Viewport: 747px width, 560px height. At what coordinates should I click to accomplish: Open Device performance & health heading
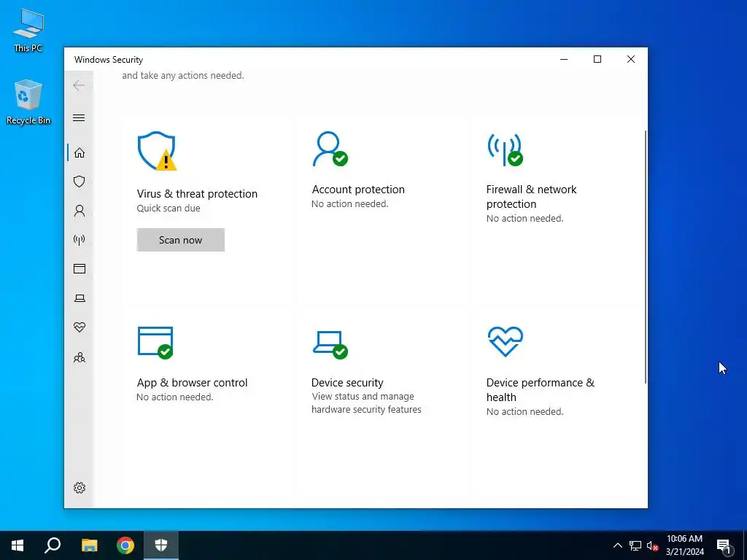pyautogui.click(x=541, y=390)
